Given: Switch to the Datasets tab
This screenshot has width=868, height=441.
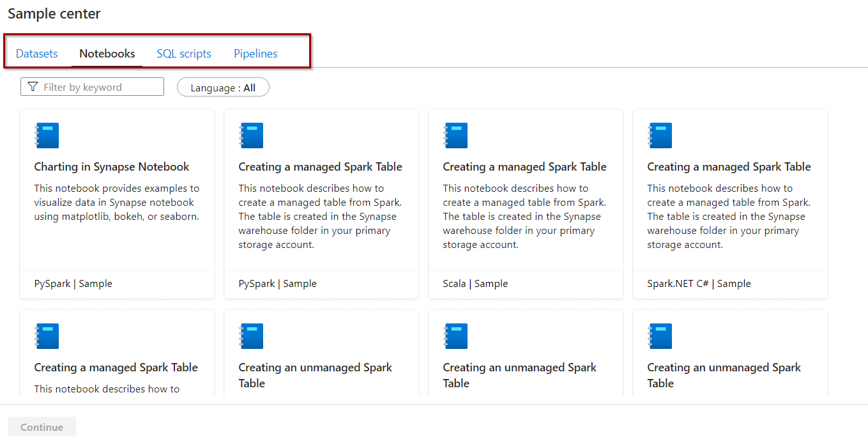Looking at the screenshot, I should (x=37, y=54).
